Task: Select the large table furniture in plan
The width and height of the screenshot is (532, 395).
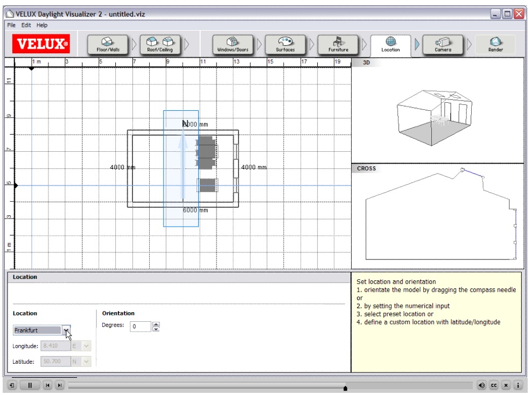Action: (x=207, y=153)
